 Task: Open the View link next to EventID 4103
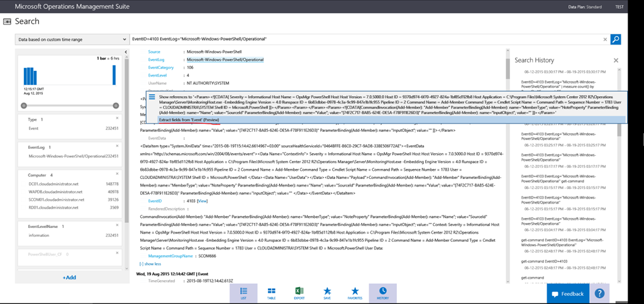point(202,200)
